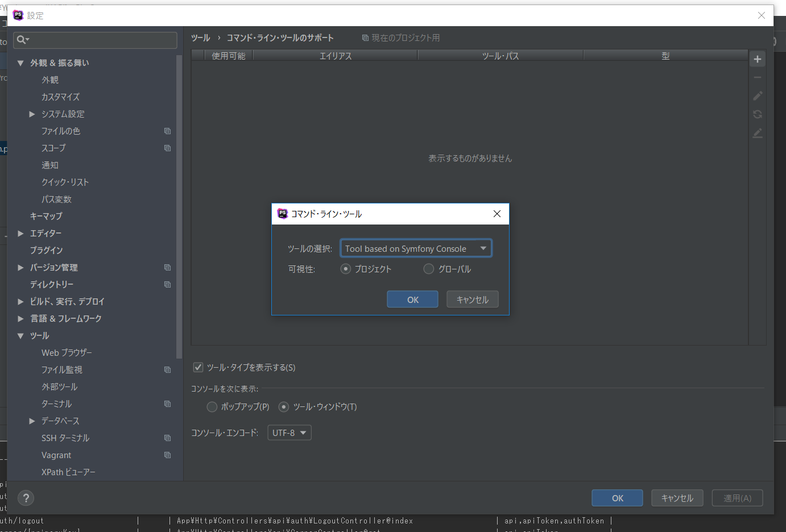
Task: Select the プロジェクト visibility radio button
Action: (346, 269)
